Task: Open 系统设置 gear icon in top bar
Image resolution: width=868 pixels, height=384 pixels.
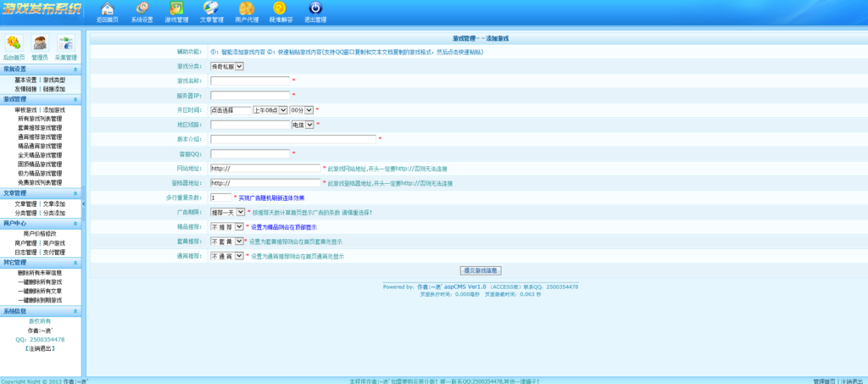Action: [142, 11]
